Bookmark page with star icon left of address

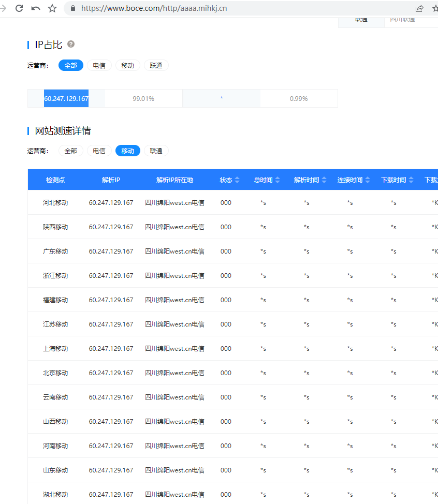click(x=52, y=8)
